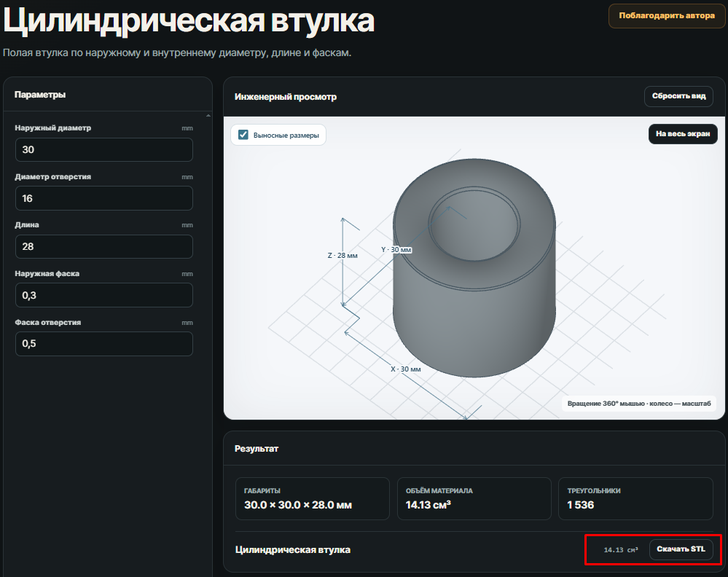Click the Треугольники count card
Image resolution: width=728 pixels, height=577 pixels.
tap(635, 498)
